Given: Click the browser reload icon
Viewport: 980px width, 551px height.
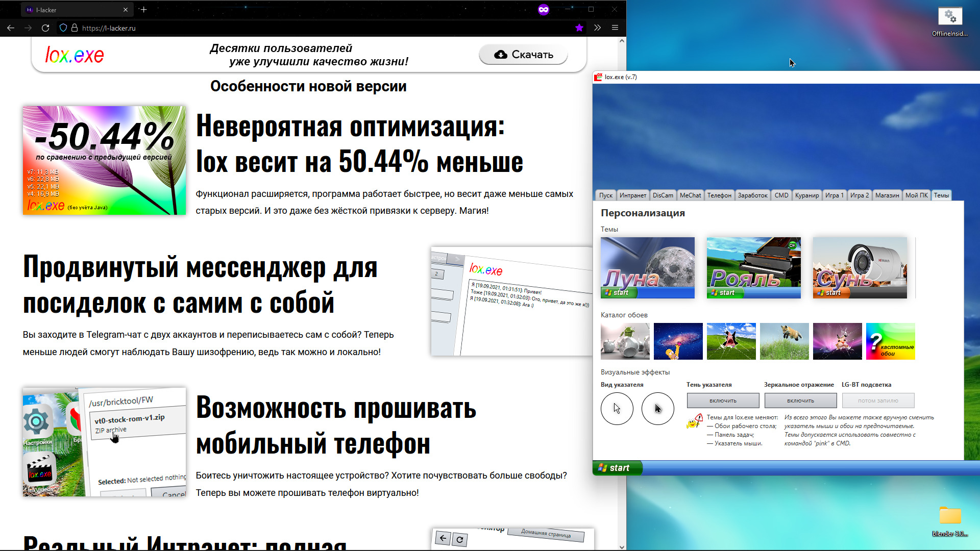Looking at the screenshot, I should (x=45, y=28).
